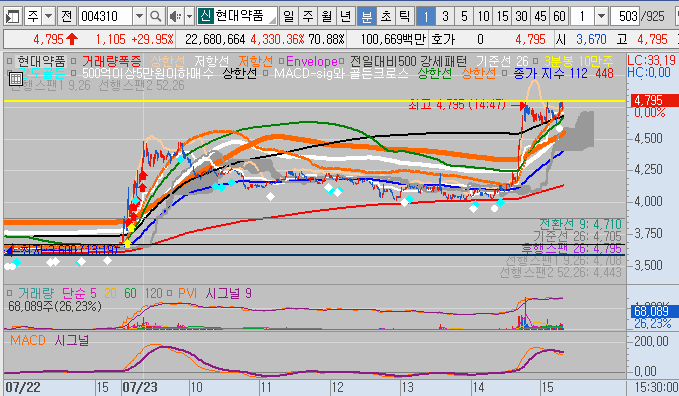Switch to the 초 seconds chart tab
The height and width of the screenshot is (396, 679).
[x=385, y=16]
